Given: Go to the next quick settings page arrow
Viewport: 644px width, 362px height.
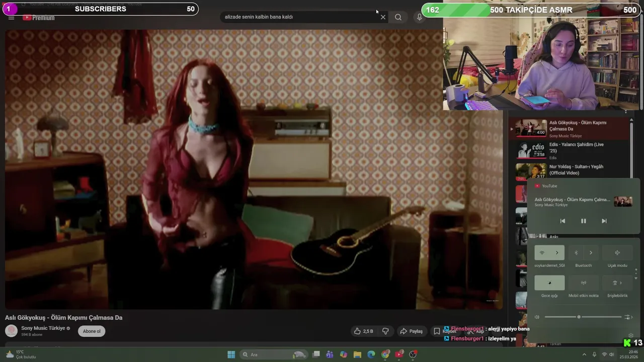Looking at the screenshot, I should (636, 279).
